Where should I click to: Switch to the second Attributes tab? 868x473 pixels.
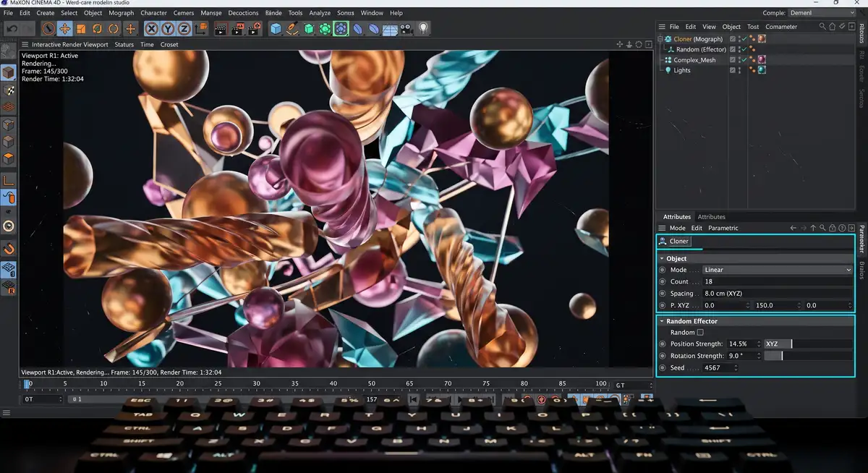coord(711,217)
